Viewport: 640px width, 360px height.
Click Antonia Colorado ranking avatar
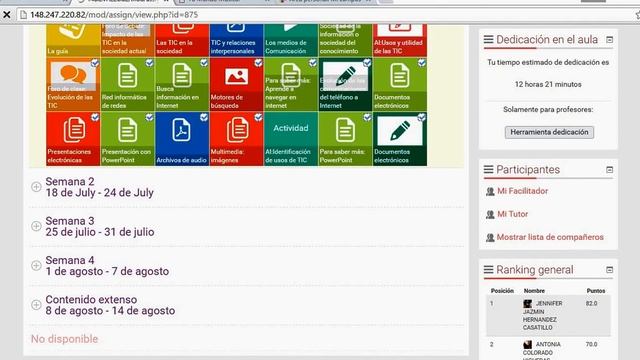click(x=527, y=345)
